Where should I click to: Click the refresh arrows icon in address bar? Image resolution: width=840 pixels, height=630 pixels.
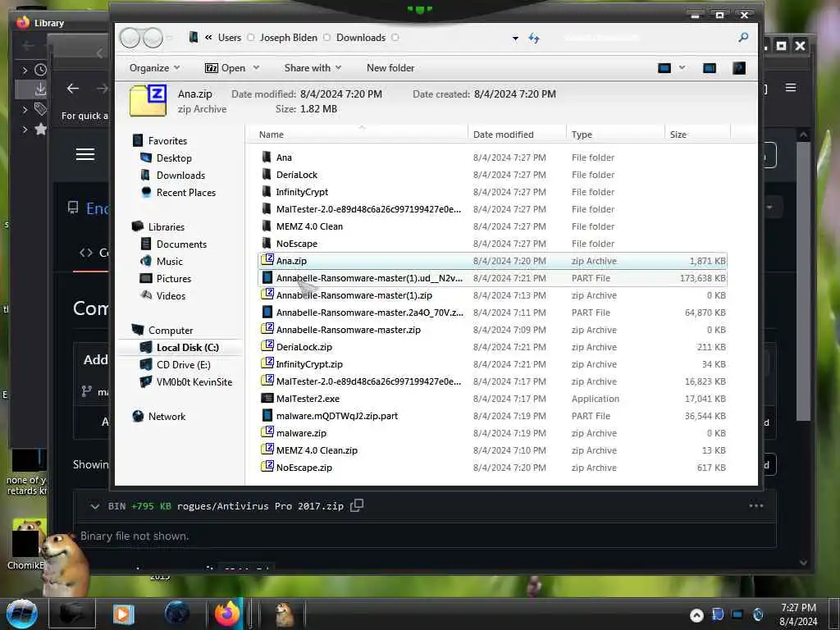534,38
